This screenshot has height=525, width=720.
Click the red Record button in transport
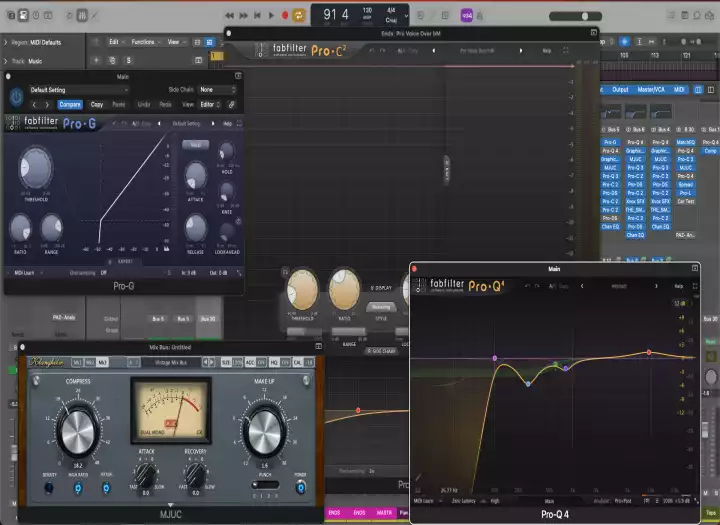click(x=285, y=15)
